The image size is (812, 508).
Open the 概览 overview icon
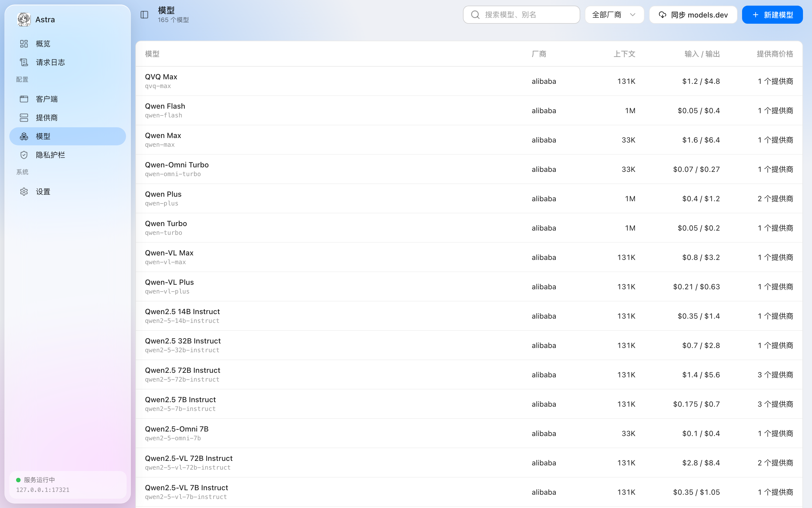pyautogui.click(x=24, y=44)
